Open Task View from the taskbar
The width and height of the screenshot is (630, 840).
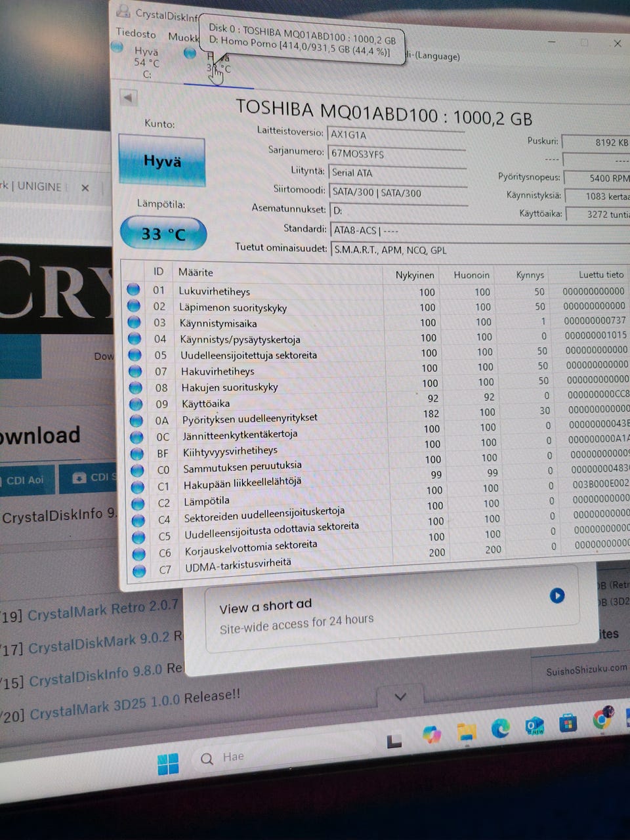[394, 742]
